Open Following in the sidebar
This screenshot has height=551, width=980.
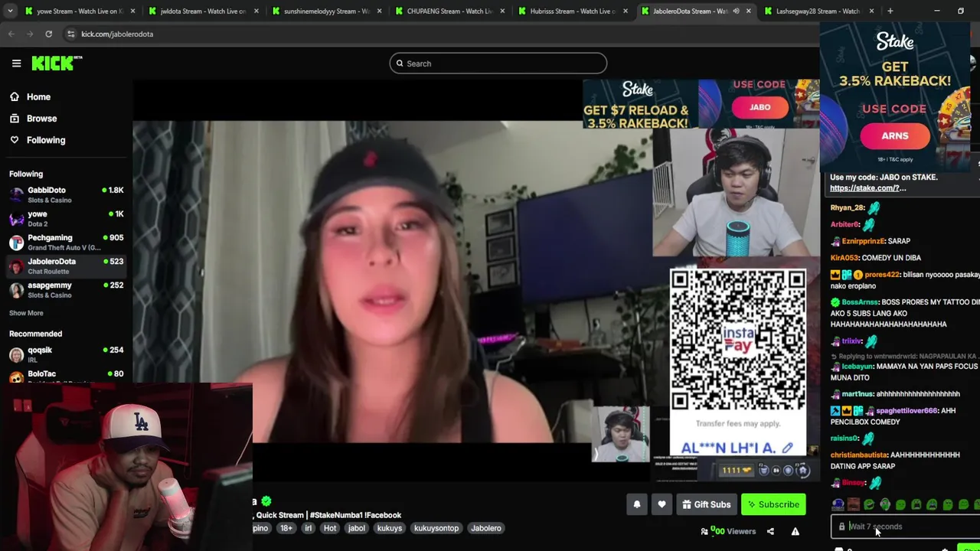click(x=46, y=140)
